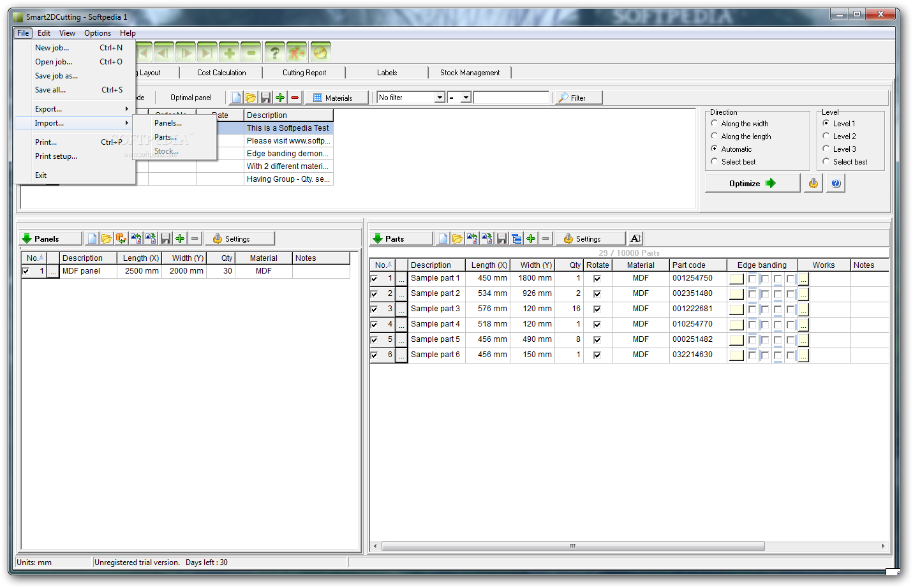Click the open folder icon in Panels toolbar
Viewport: 913px width, 588px height.
pyautogui.click(x=107, y=239)
